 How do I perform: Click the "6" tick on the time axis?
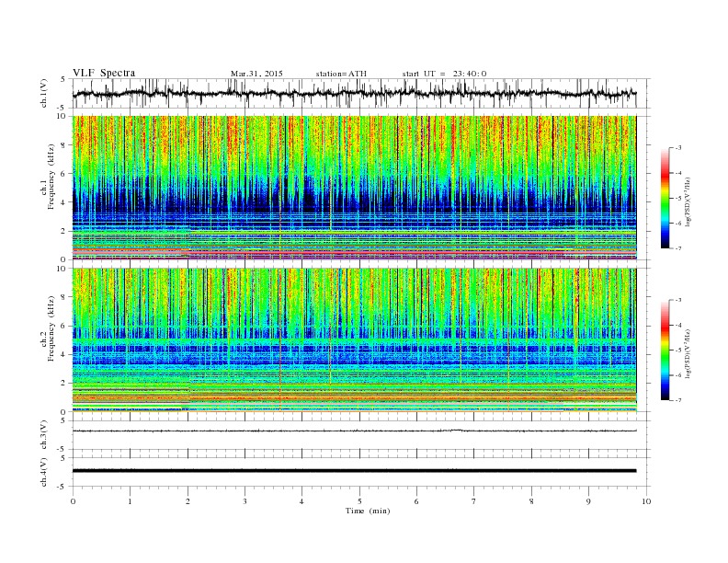[x=416, y=501]
